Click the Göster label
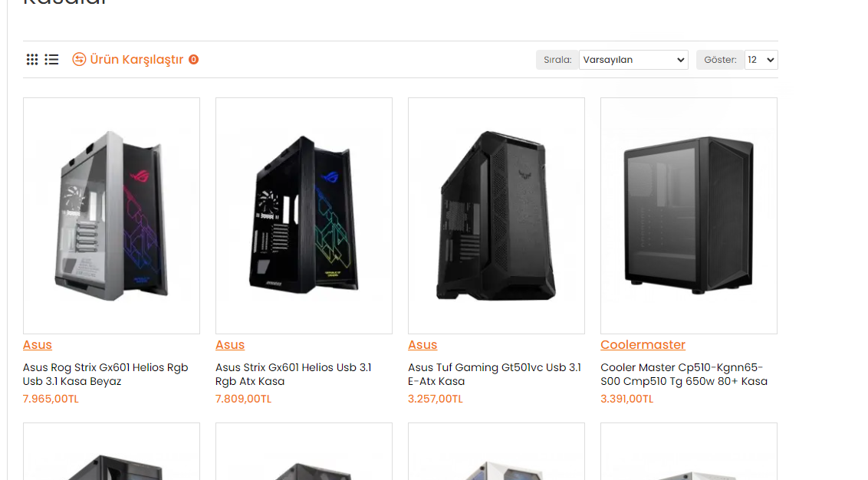868x480 pixels. click(720, 60)
